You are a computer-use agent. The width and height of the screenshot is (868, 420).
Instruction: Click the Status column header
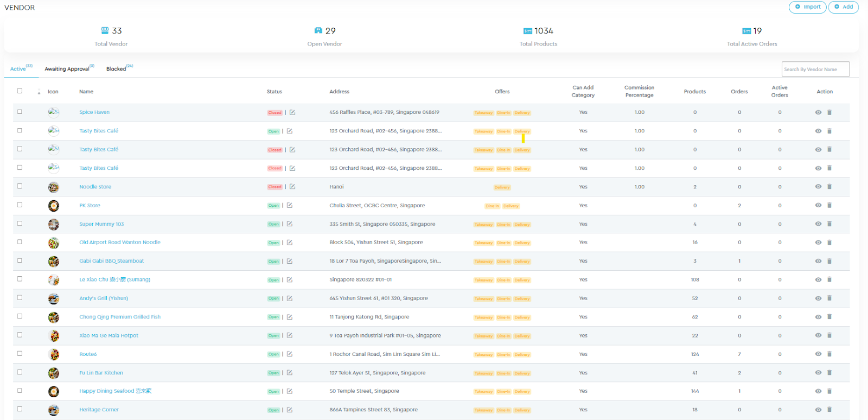coord(275,92)
